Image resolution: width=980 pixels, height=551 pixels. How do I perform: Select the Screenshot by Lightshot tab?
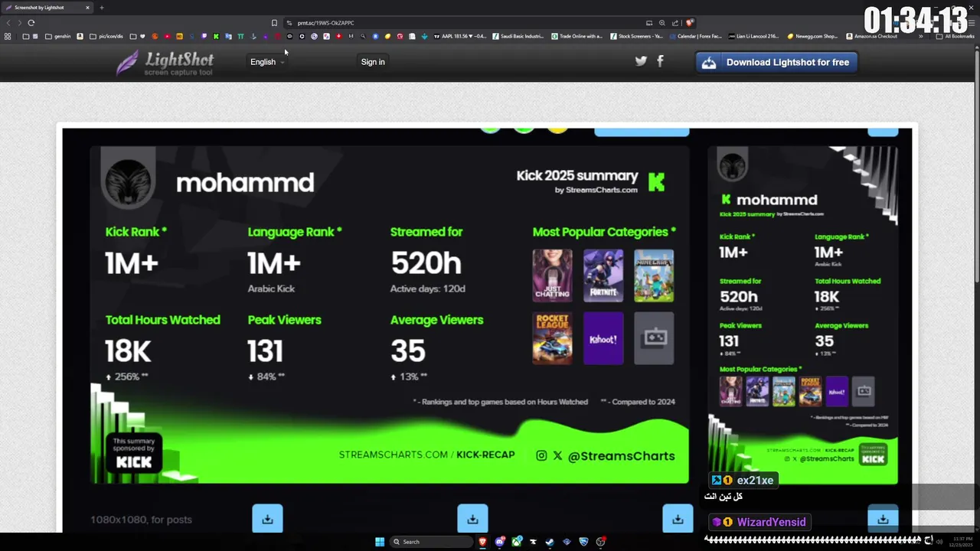click(46, 8)
